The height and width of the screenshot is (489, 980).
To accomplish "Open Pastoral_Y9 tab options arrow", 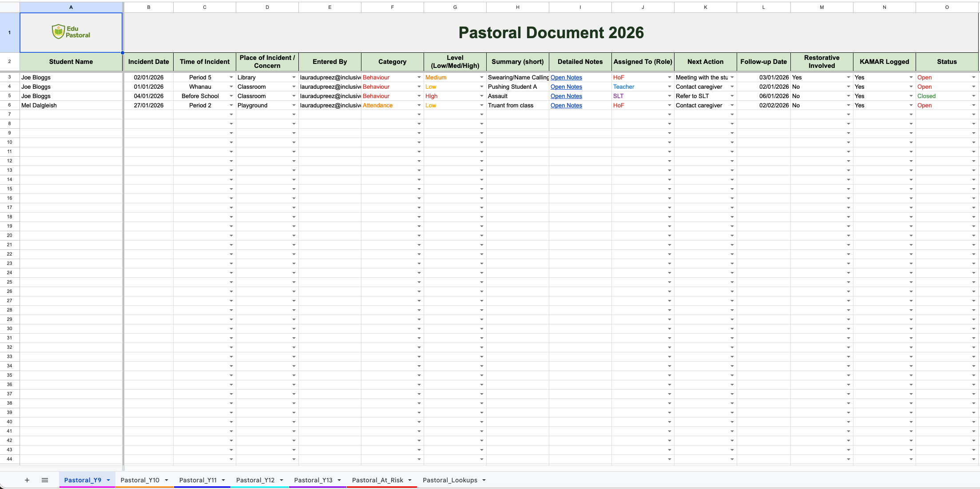I will (x=108, y=480).
